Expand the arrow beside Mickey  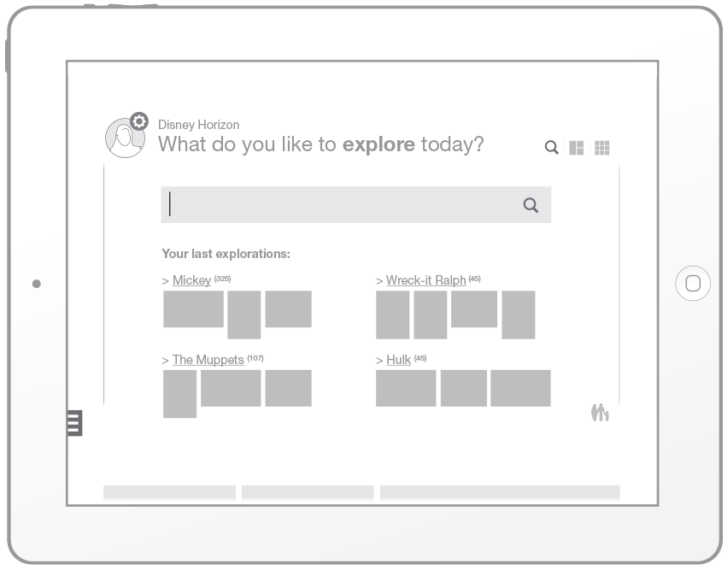[165, 281]
